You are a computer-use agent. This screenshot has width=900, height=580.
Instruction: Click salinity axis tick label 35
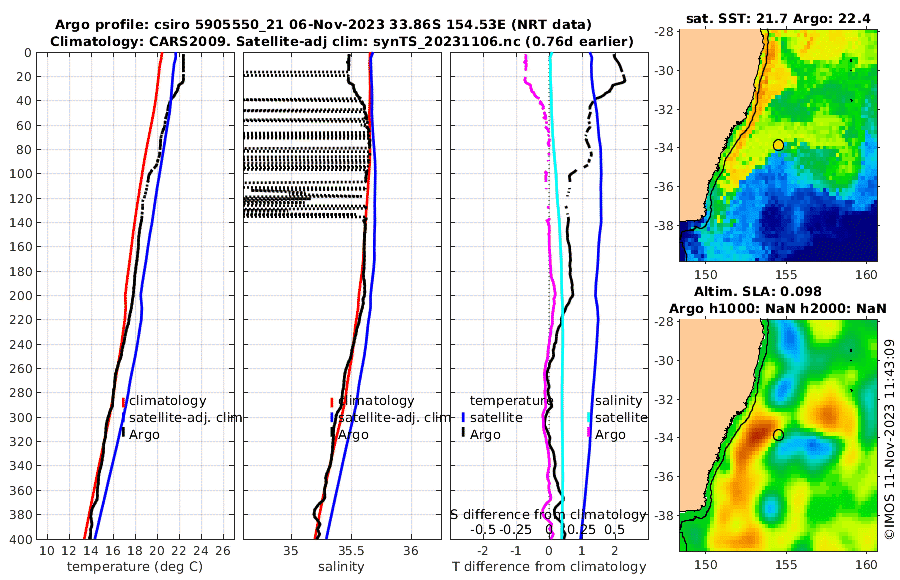291,551
